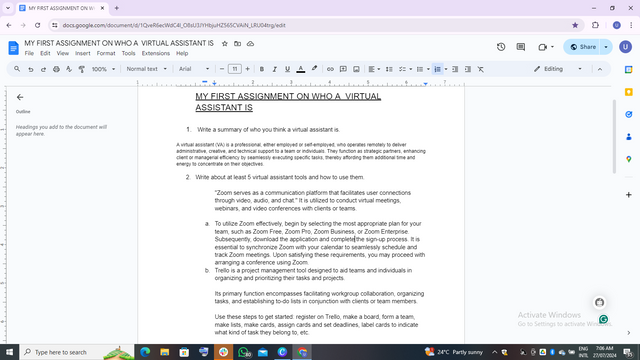Image resolution: width=640 pixels, height=360 pixels.
Task: Hide the menus with the collapse arrow
Action: pyautogui.click(x=600, y=69)
